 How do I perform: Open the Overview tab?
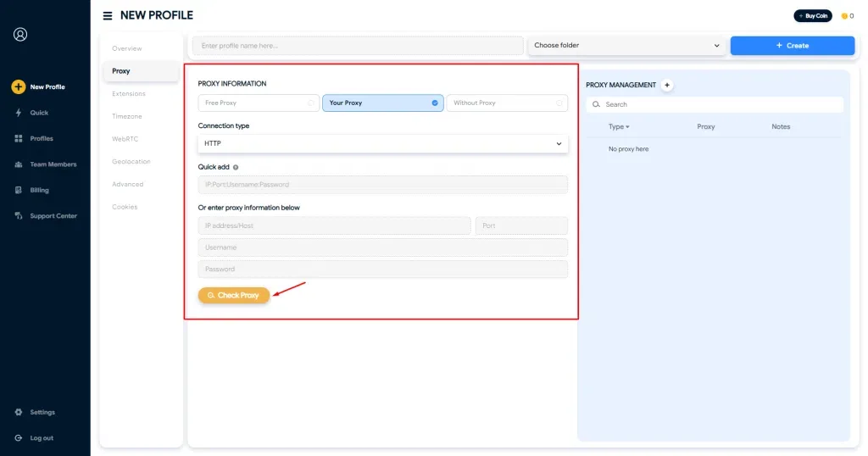click(127, 48)
